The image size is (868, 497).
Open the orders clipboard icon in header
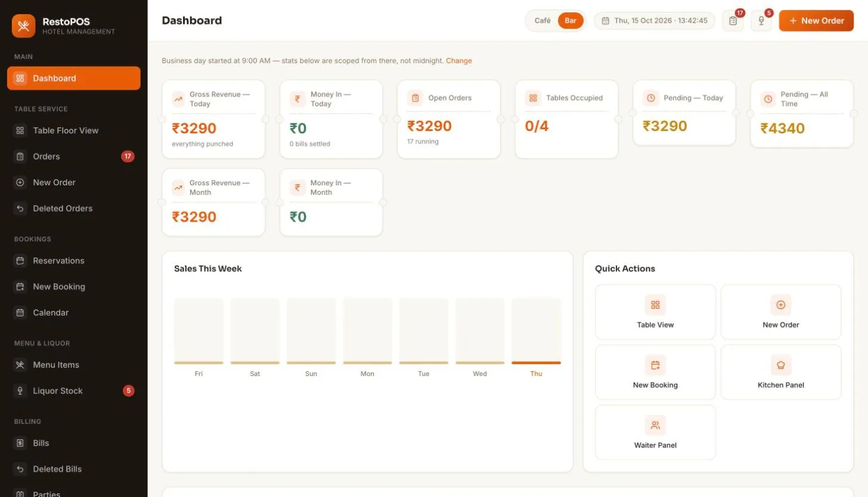733,21
